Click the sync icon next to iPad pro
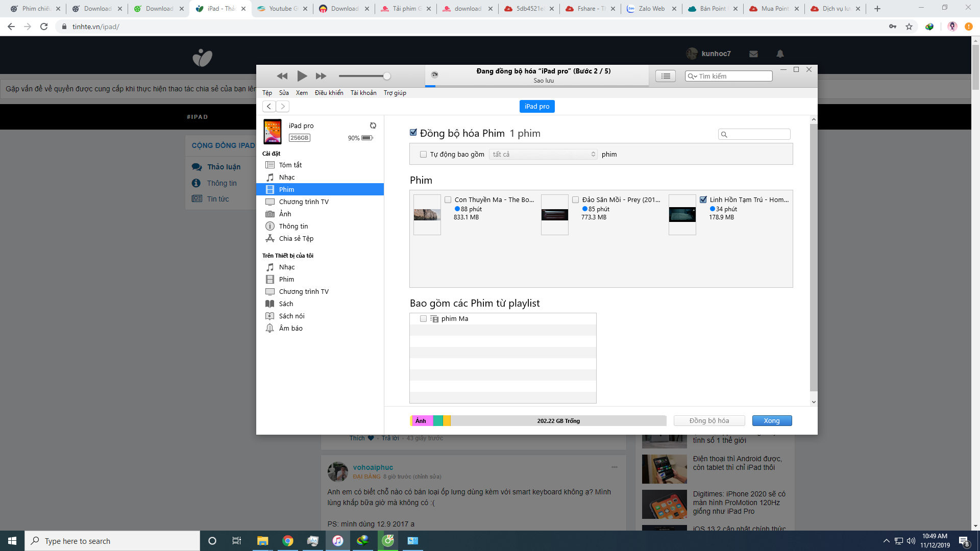This screenshot has width=980, height=551. (373, 126)
